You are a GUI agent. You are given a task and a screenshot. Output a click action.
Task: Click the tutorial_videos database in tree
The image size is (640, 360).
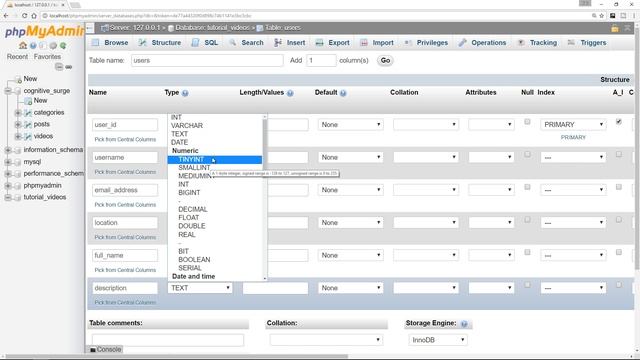click(45, 197)
